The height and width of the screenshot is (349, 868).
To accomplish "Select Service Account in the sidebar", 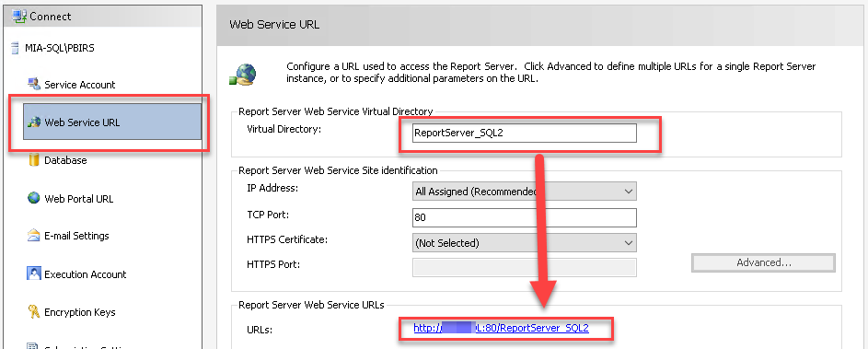I will point(80,85).
